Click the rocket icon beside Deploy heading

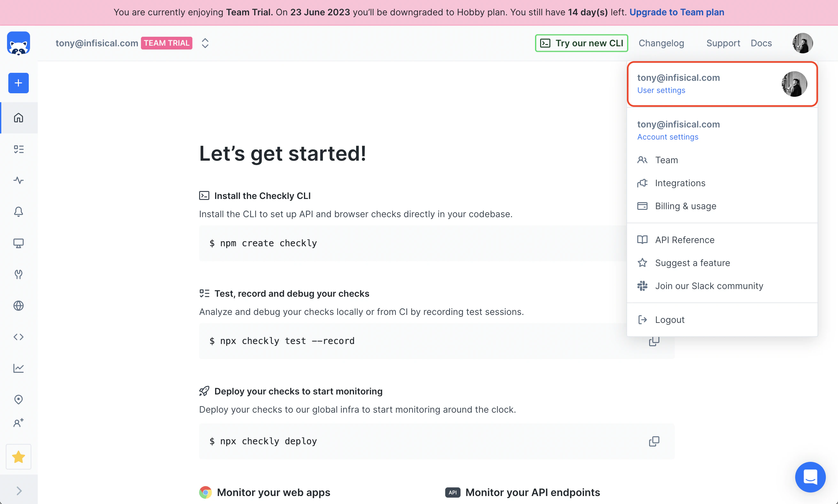204,391
